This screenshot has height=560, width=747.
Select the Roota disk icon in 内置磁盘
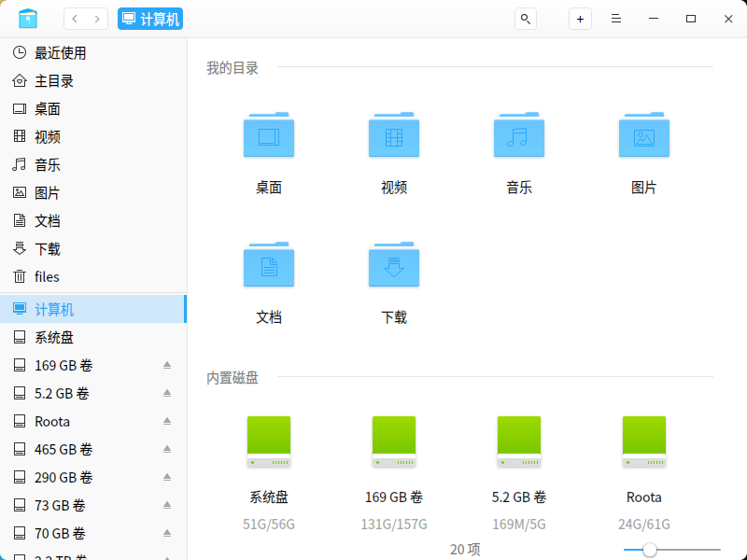(644, 441)
